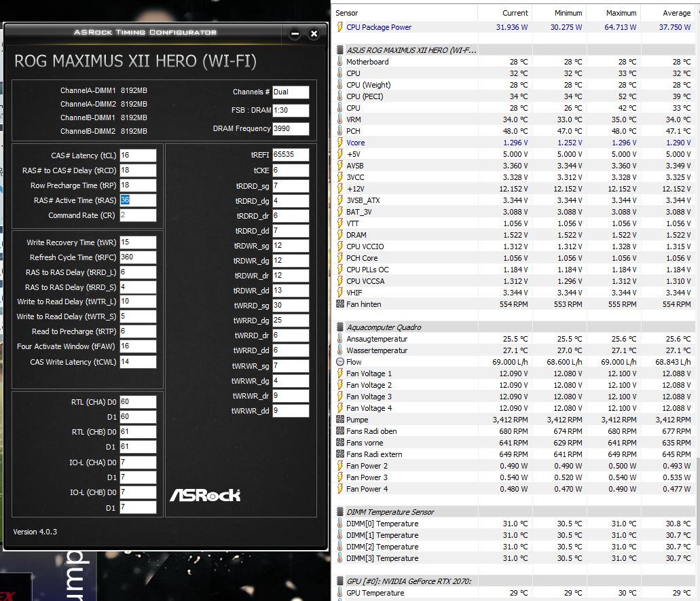Image resolution: width=700 pixels, height=601 pixels.
Task: Click the DIMM Temperature Sensor chip icon
Action: pos(340,512)
